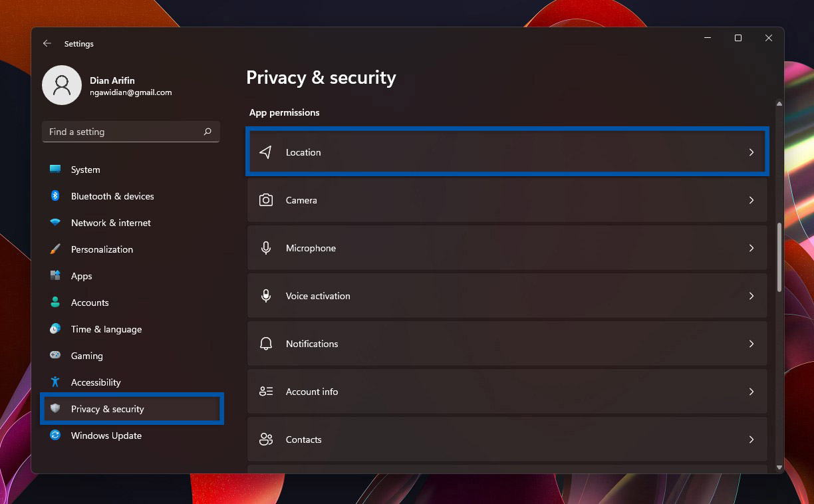The height and width of the screenshot is (504, 814).
Task: Open Time & language settings
Action: [x=106, y=329]
